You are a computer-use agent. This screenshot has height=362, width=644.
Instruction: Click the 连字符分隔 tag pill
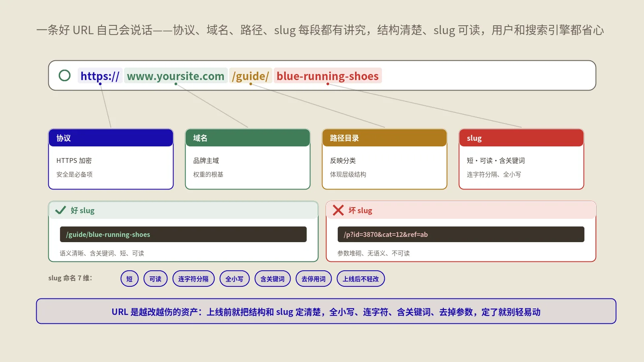pos(194,279)
